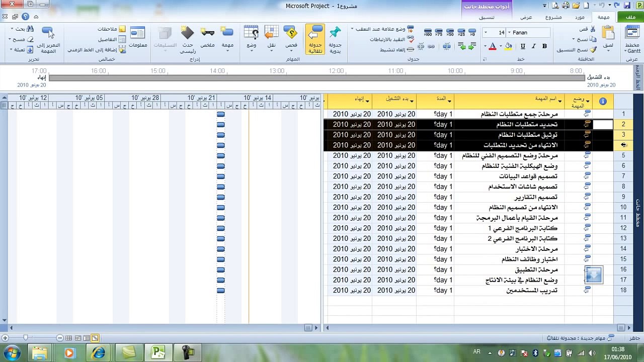This screenshot has height=362, width=644.
Task: Mark task 50% complete
Action: (x=450, y=33)
